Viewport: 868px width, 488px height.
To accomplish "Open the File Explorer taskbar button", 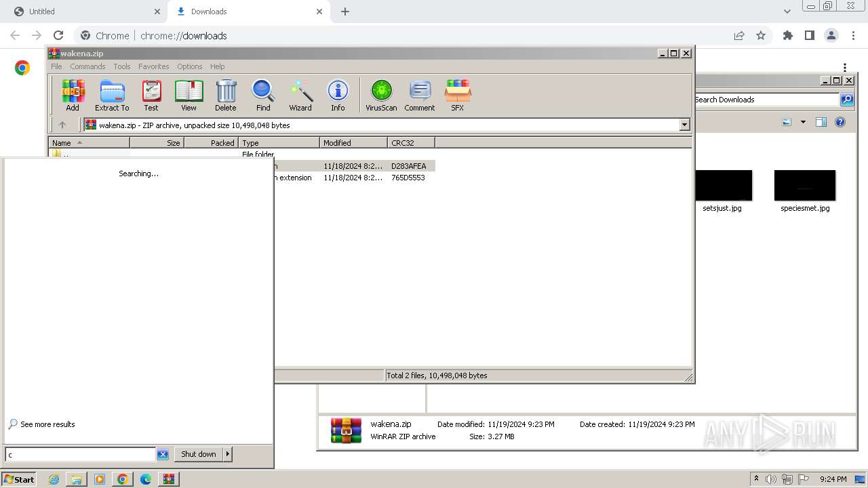I will (77, 479).
